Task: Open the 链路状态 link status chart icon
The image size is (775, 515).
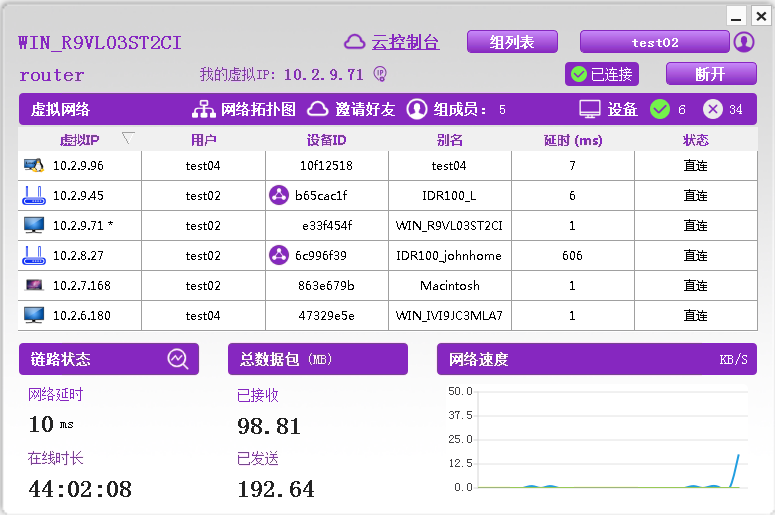Action: (x=178, y=359)
